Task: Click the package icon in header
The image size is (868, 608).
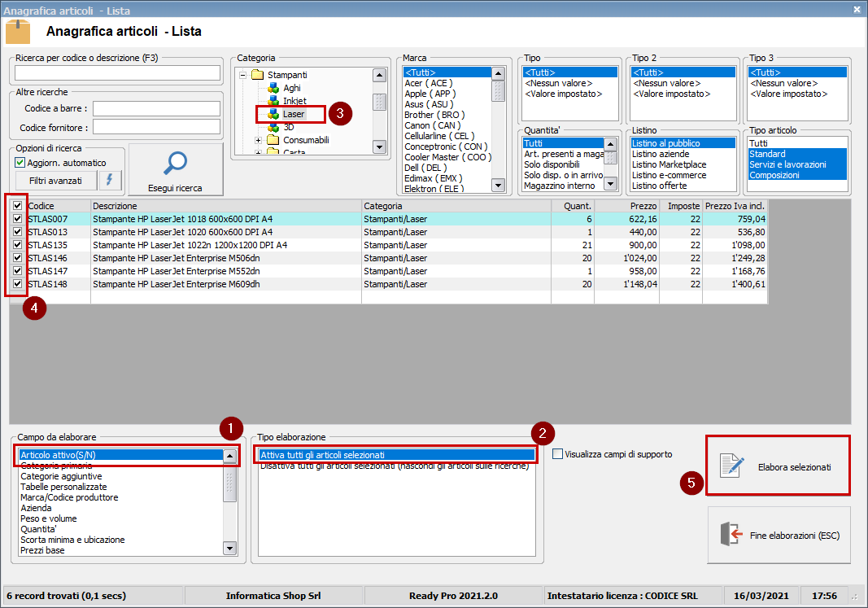Action: tap(18, 32)
